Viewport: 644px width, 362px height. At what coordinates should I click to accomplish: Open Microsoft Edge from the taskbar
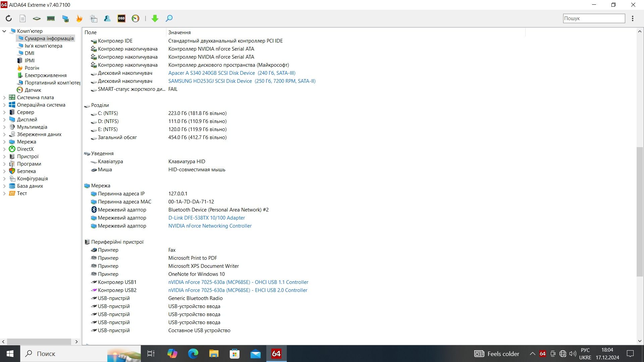(x=193, y=354)
